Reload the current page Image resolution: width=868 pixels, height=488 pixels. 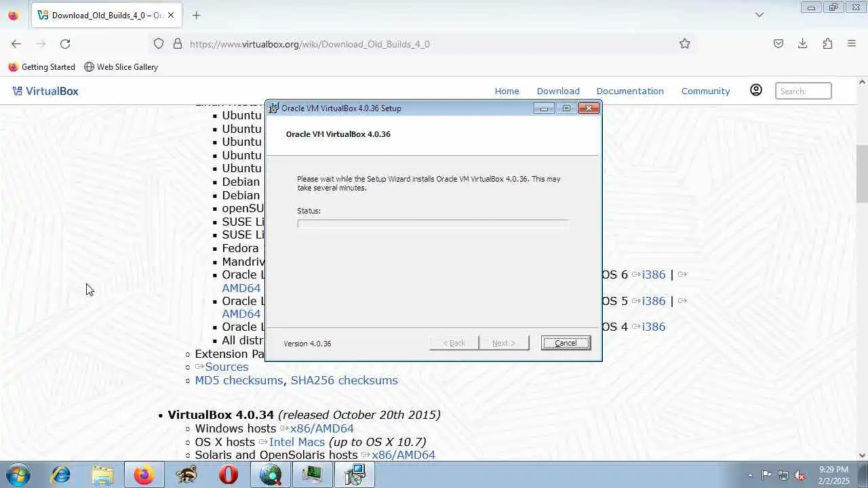[x=65, y=43]
